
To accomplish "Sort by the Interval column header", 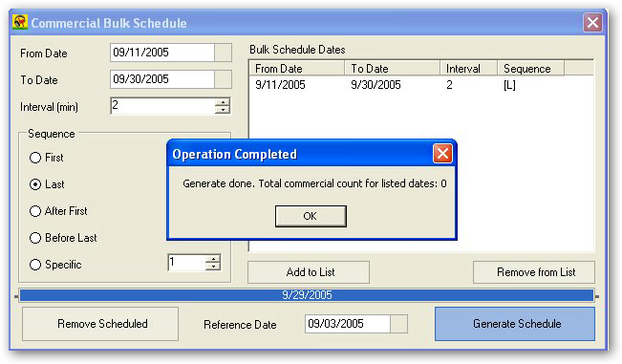I will click(468, 68).
